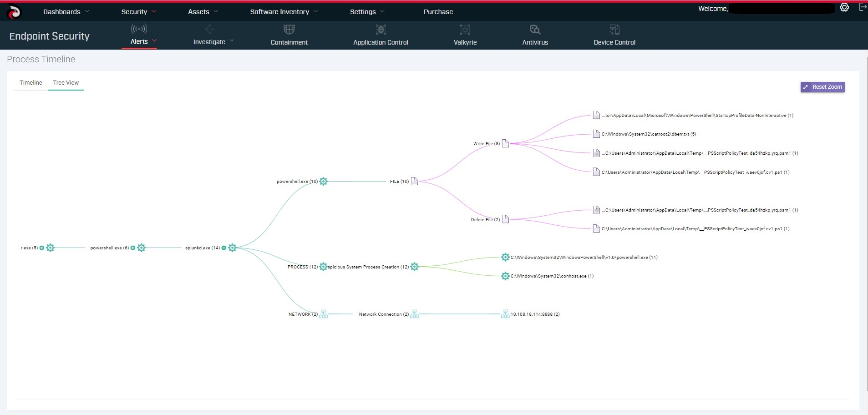Click the gear icon next to conhost.exe (1)

(x=505, y=276)
